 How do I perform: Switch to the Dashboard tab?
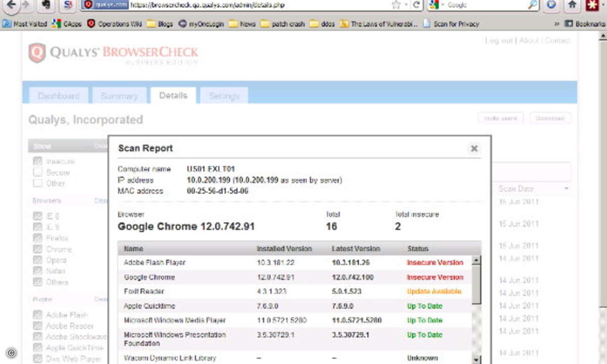click(59, 96)
